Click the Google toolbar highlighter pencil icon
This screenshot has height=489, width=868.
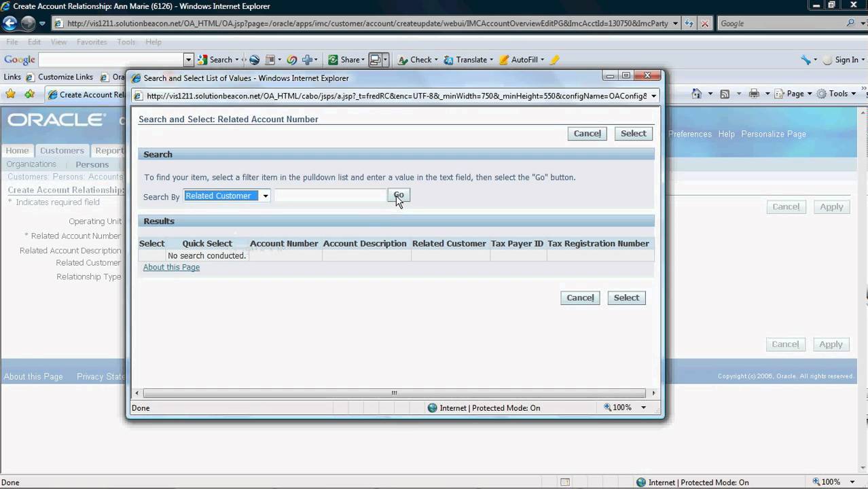(x=554, y=60)
